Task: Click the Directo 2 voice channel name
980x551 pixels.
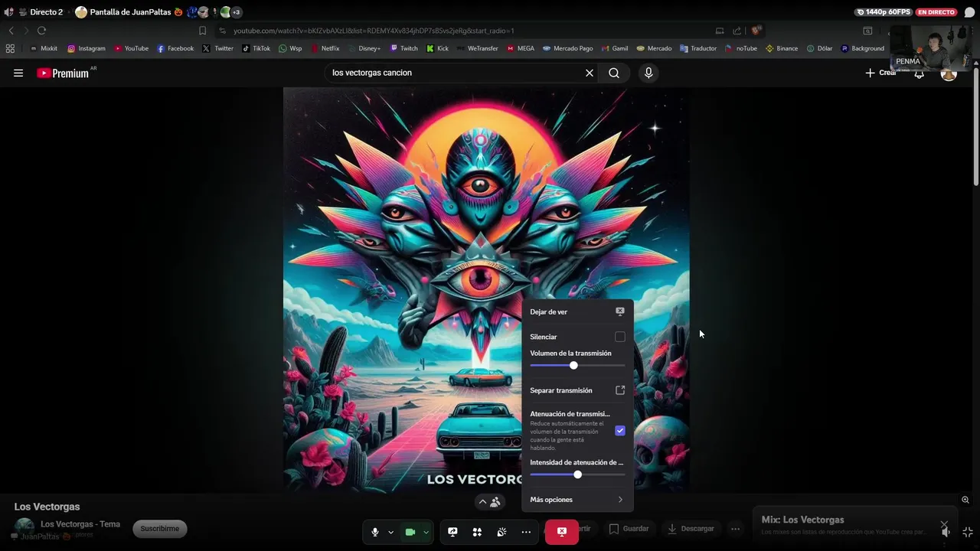Action: [x=46, y=12]
